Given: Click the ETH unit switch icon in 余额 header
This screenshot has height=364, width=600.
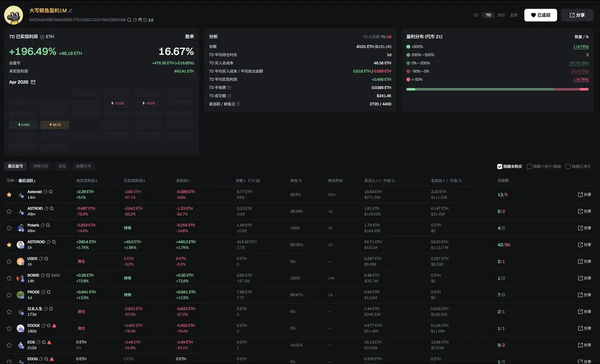Looking at the screenshot, I should 258,180.
